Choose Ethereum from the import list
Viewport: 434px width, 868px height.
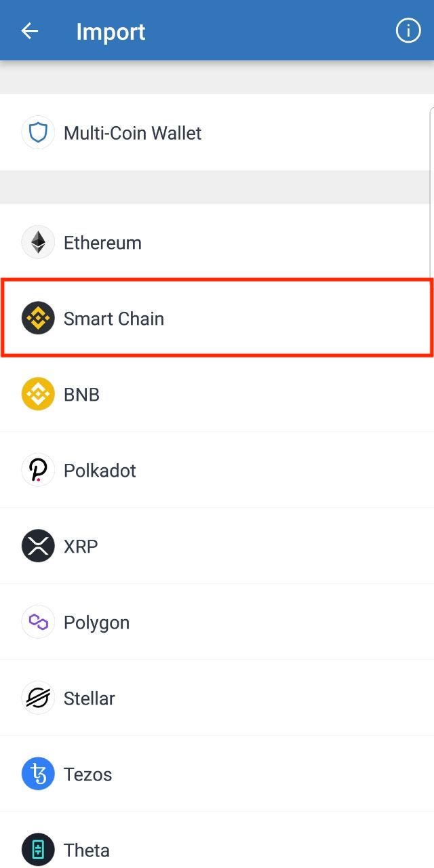coord(217,242)
